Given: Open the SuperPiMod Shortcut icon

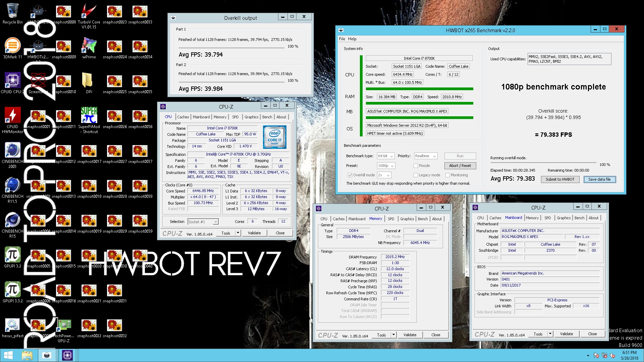Looking at the screenshot, I should click(x=89, y=120).
